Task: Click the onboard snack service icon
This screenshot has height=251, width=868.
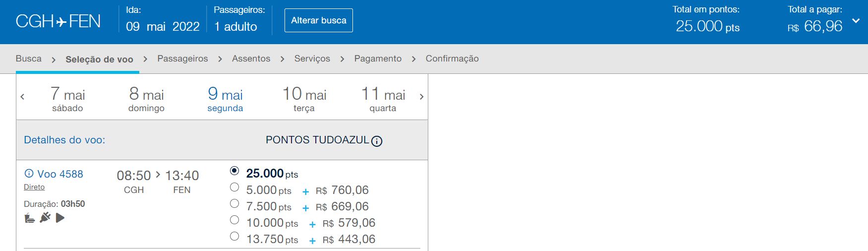Action: (x=30, y=218)
